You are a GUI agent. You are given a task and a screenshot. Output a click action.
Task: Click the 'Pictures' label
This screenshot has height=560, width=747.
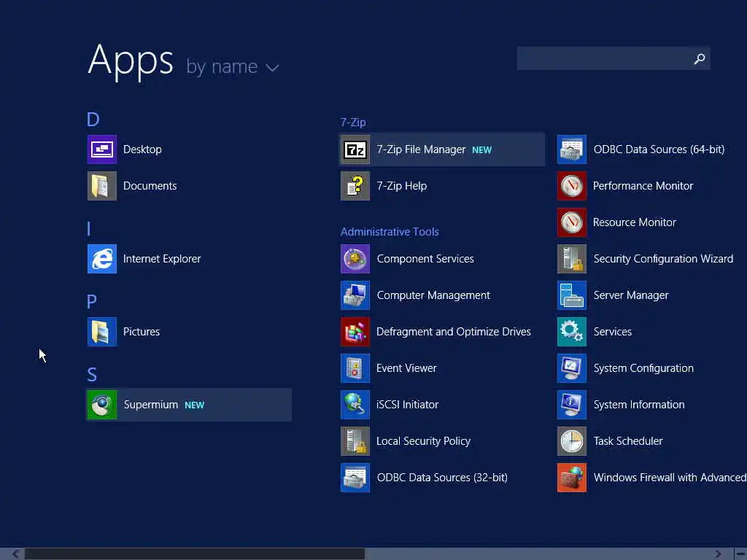pyautogui.click(x=142, y=332)
